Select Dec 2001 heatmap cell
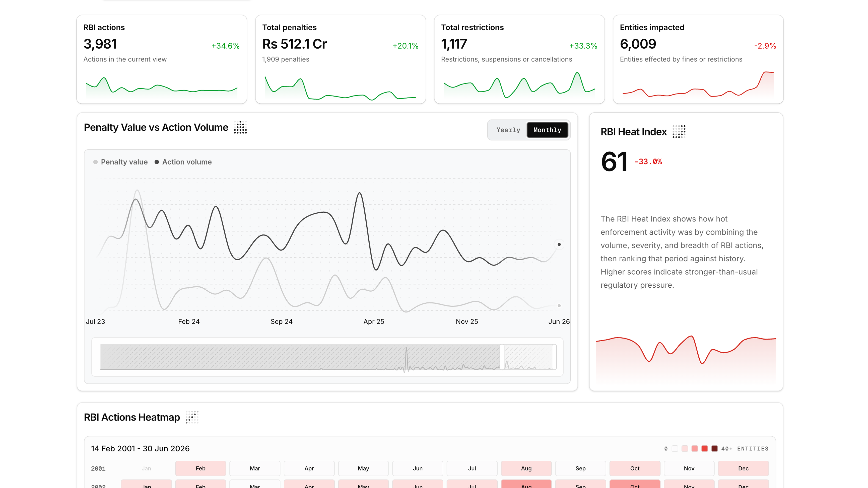868x488 pixels. (x=743, y=468)
